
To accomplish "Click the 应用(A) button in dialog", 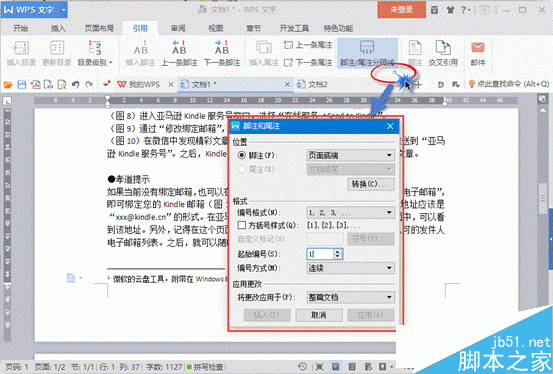I will 371,315.
